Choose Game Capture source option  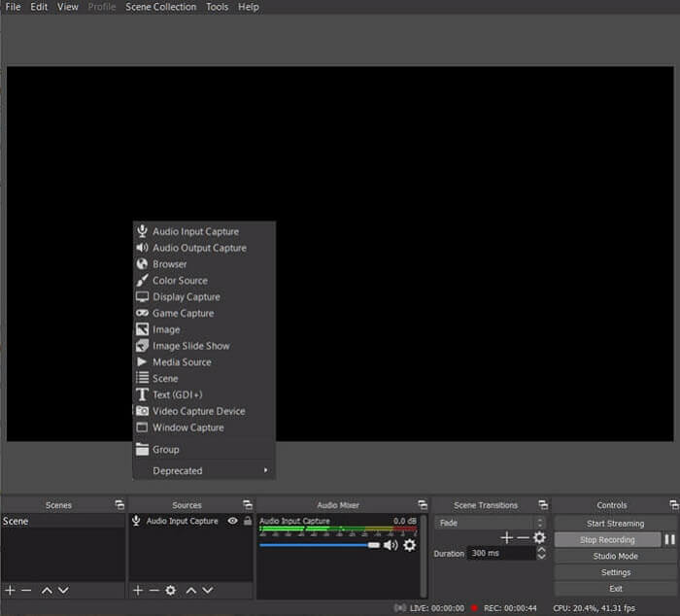(183, 314)
